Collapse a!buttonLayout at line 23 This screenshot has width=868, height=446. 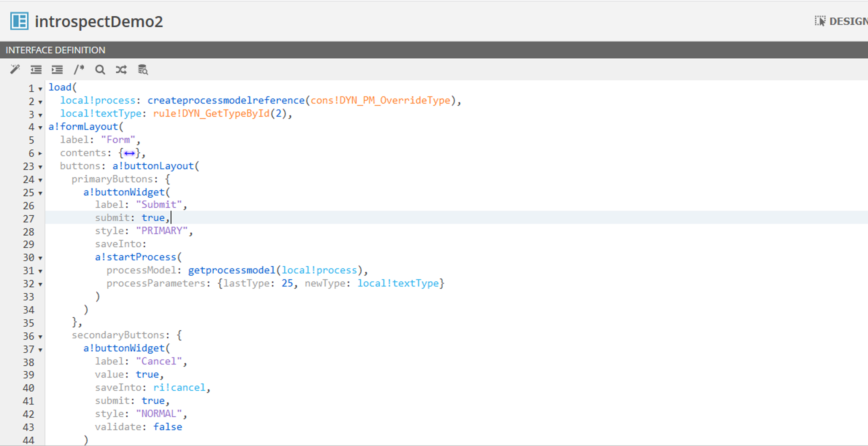pyautogui.click(x=40, y=167)
